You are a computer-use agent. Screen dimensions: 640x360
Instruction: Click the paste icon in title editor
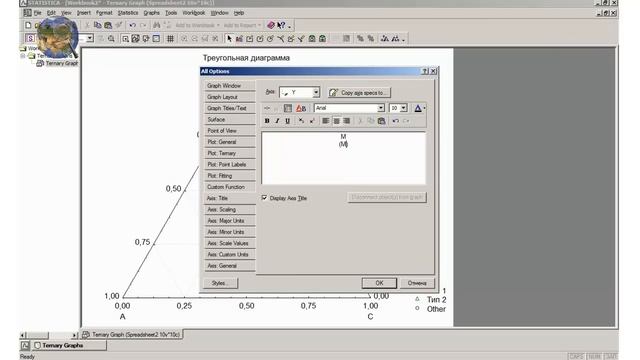[x=382, y=121]
